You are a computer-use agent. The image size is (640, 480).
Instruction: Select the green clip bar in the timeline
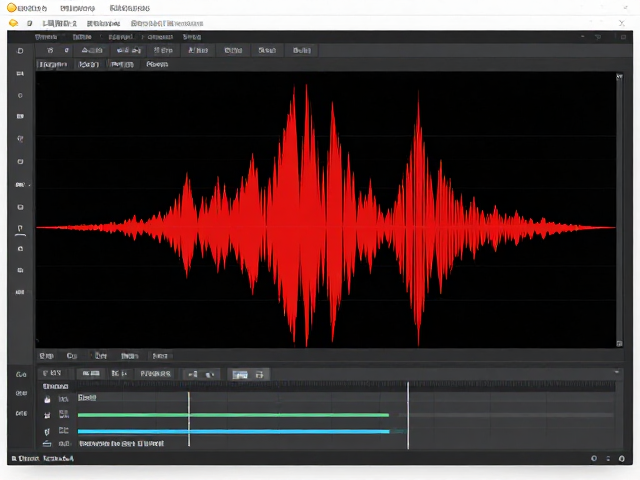pyautogui.click(x=233, y=415)
